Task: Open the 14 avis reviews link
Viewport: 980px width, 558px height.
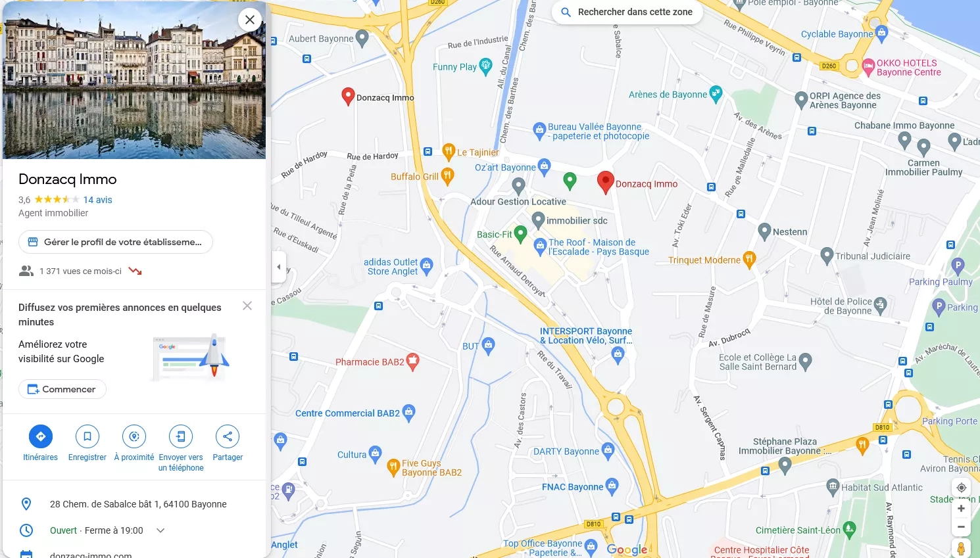Action: pyautogui.click(x=98, y=200)
